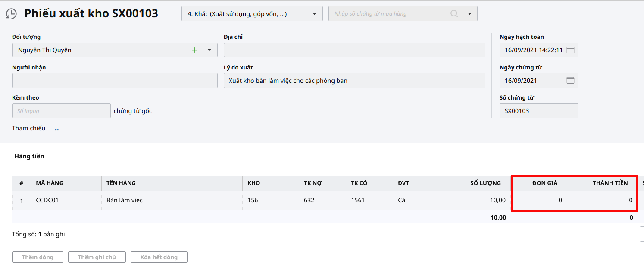Select the Hàng tiền tab
644x273 pixels.
pos(29,156)
